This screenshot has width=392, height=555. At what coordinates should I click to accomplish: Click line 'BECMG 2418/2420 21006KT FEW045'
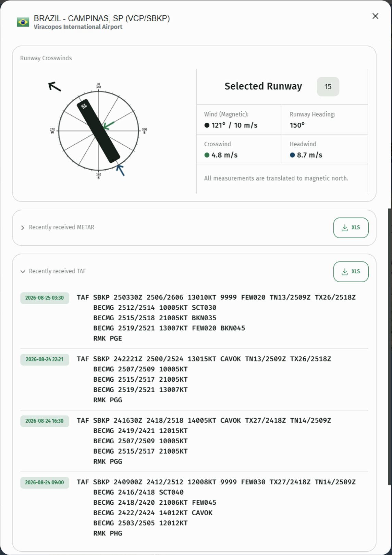coord(155,503)
